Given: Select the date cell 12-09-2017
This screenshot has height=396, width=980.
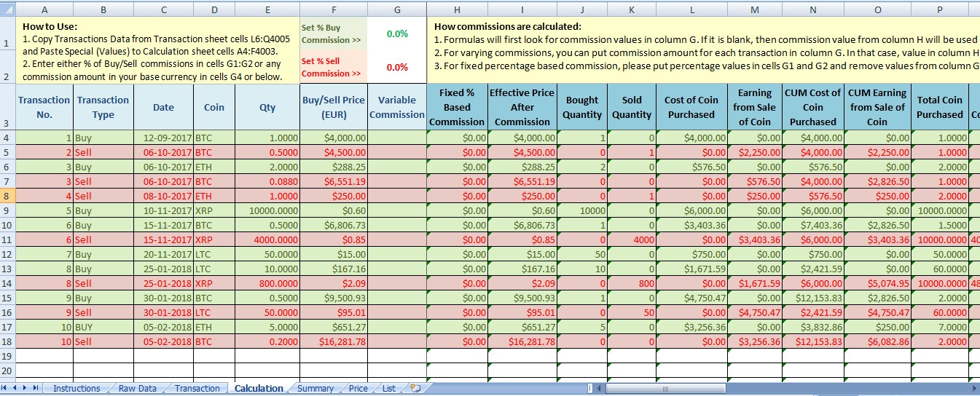Looking at the screenshot, I should click(163, 138).
